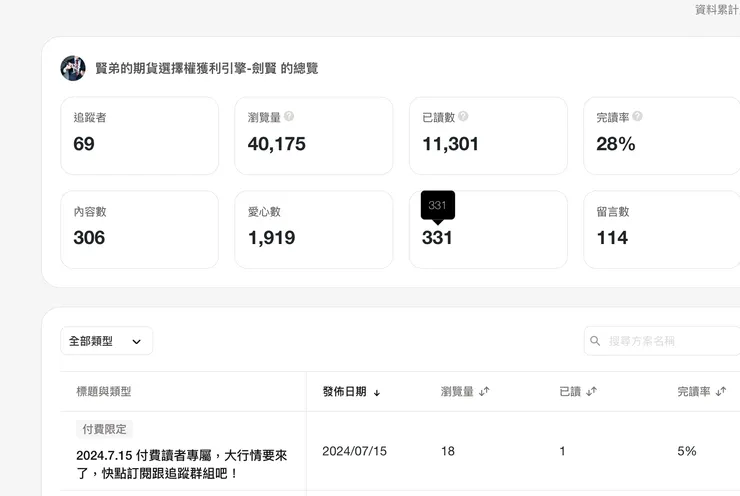Click the creator profile avatar
The image size is (740, 496).
[73, 68]
